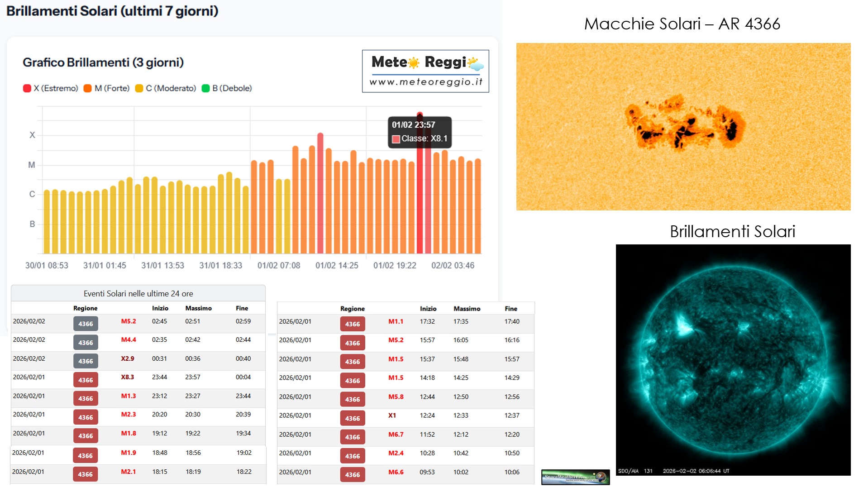This screenshot has width=868, height=487.
Task: Click the grey 4366 badge for M5.2 02:45
Action: [x=86, y=324]
